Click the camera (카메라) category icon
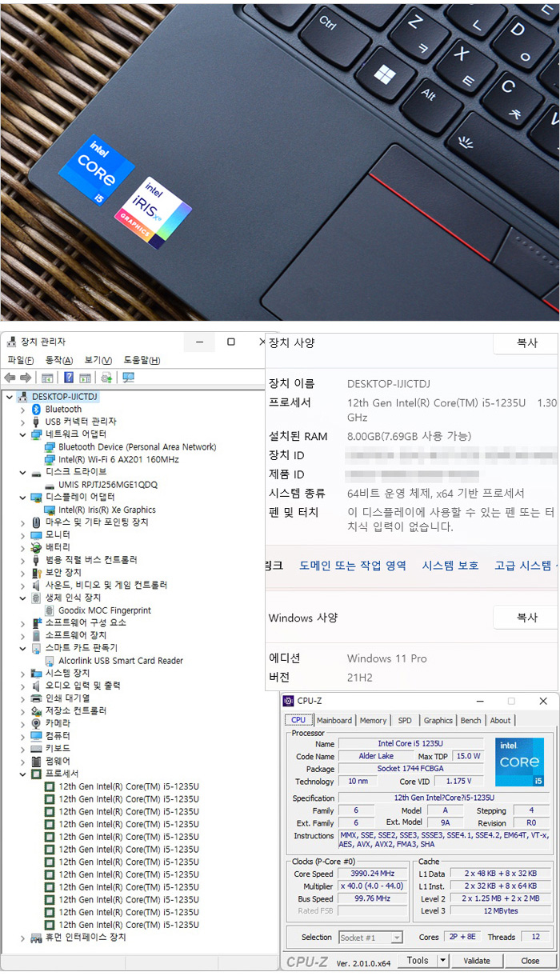560x976 pixels. coord(36,723)
